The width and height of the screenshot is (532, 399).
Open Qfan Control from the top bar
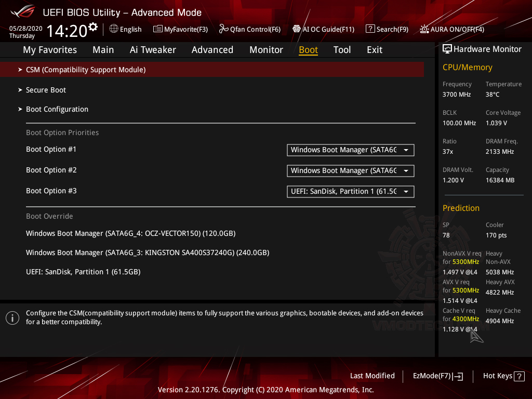(x=222, y=29)
